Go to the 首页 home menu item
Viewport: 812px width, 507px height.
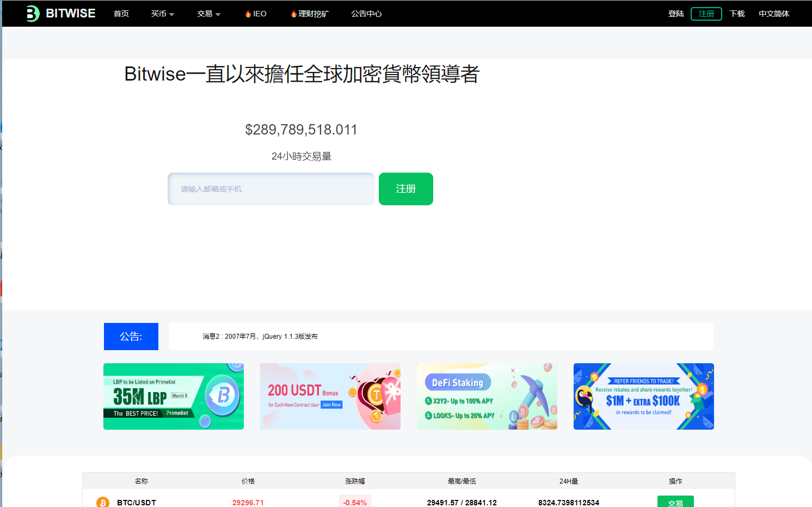(x=121, y=14)
